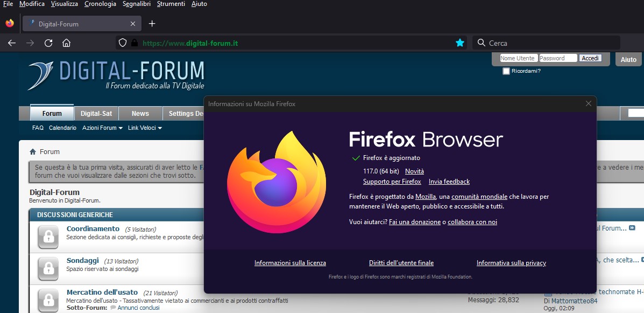Click the FAQ link
The image size is (644, 313).
[38, 128]
